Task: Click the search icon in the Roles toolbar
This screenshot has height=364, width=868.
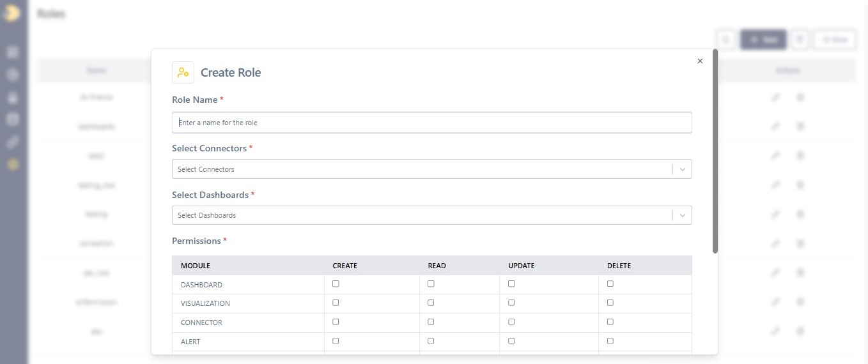Action: (x=725, y=40)
